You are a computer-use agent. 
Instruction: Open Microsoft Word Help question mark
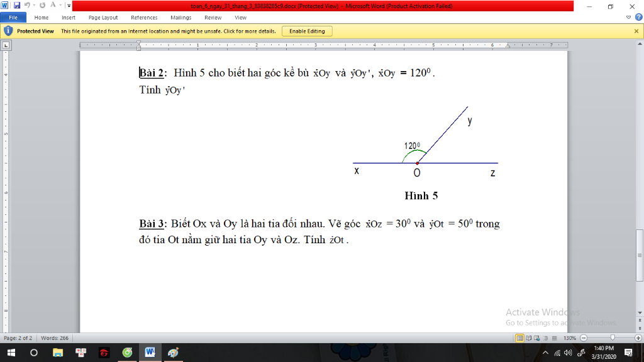639,17
